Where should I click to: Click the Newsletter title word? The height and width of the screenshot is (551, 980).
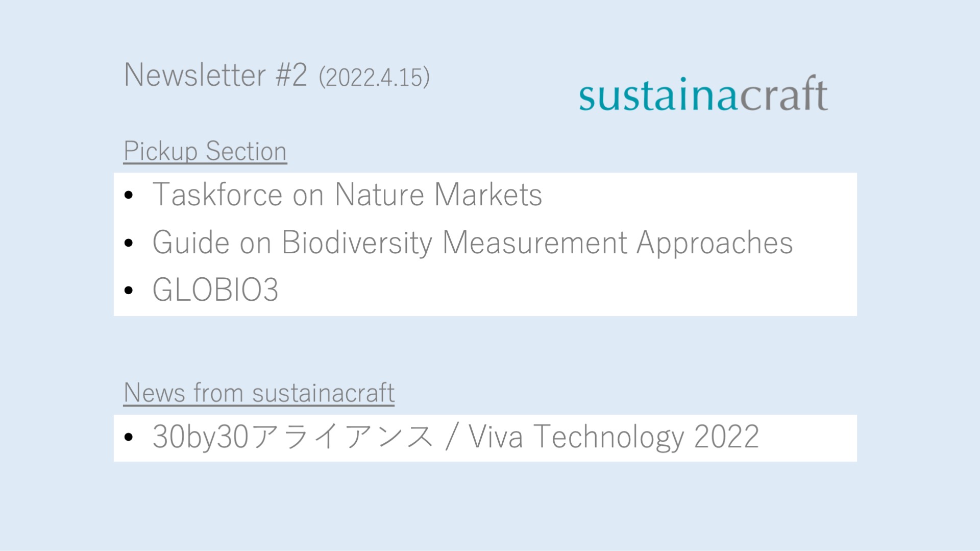click(194, 75)
